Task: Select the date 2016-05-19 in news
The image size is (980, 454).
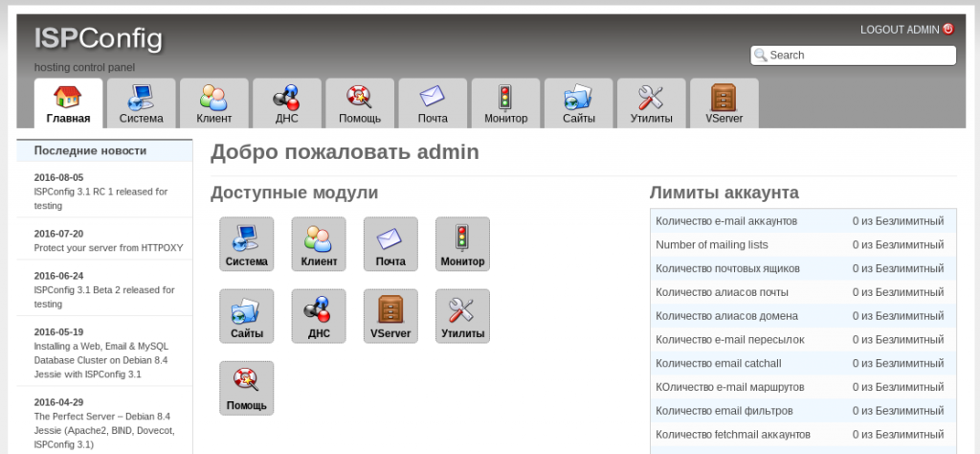Action: tap(58, 332)
